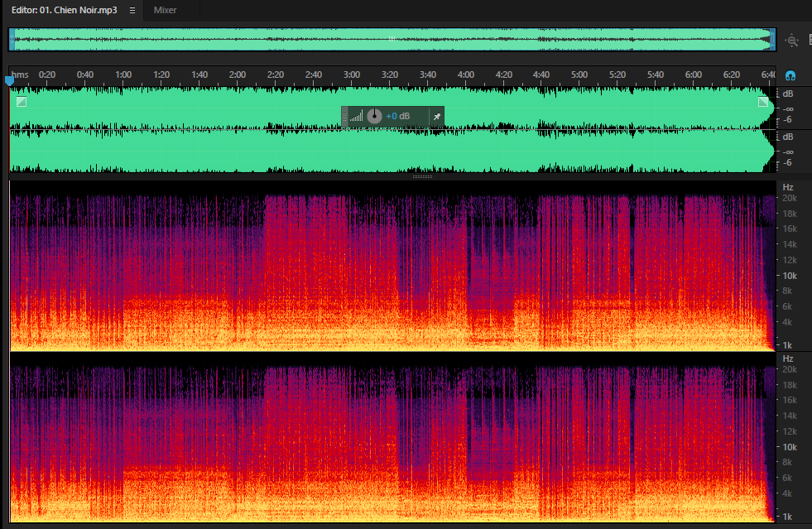The height and width of the screenshot is (529, 812).
Task: Click the 0:40 mark on time ruler
Action: [x=85, y=75]
